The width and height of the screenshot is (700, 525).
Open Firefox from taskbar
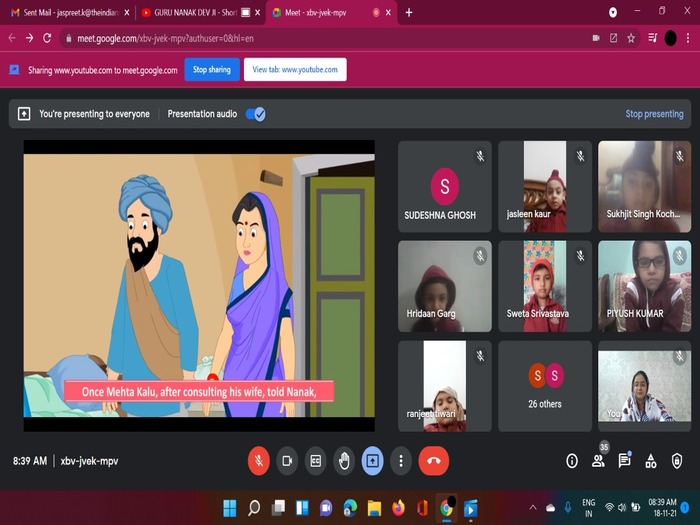[398, 508]
